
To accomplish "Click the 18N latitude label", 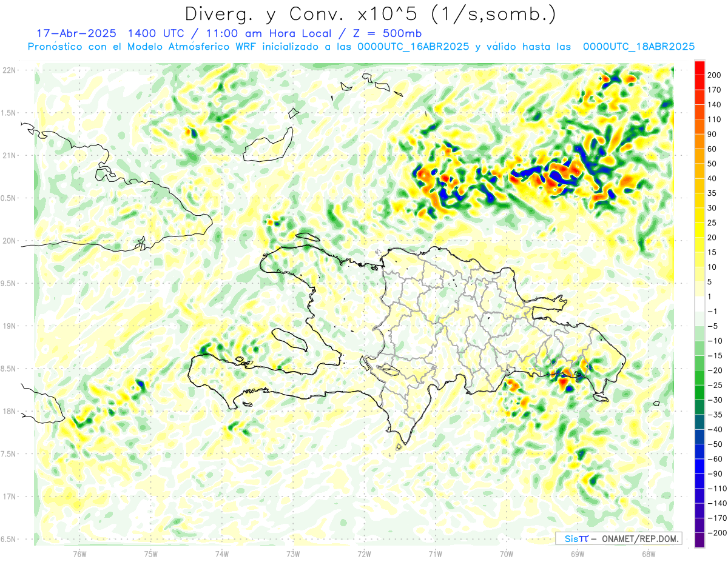I will tap(8, 411).
